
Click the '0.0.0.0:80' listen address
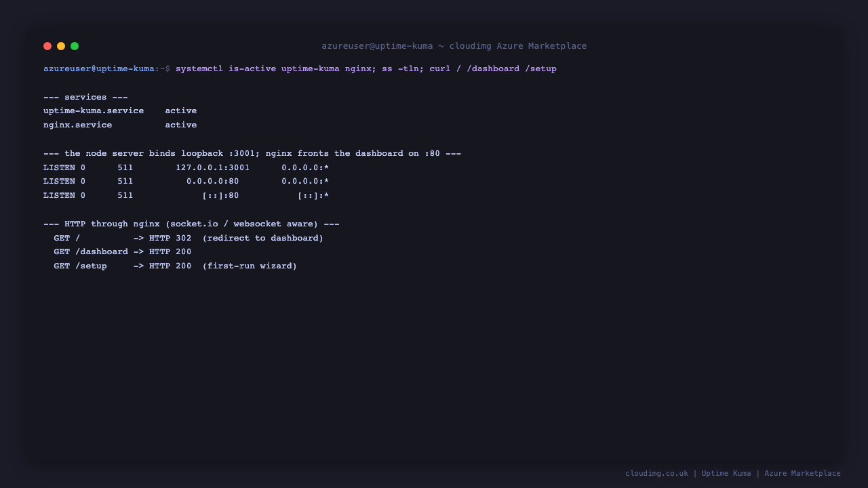[x=213, y=181]
